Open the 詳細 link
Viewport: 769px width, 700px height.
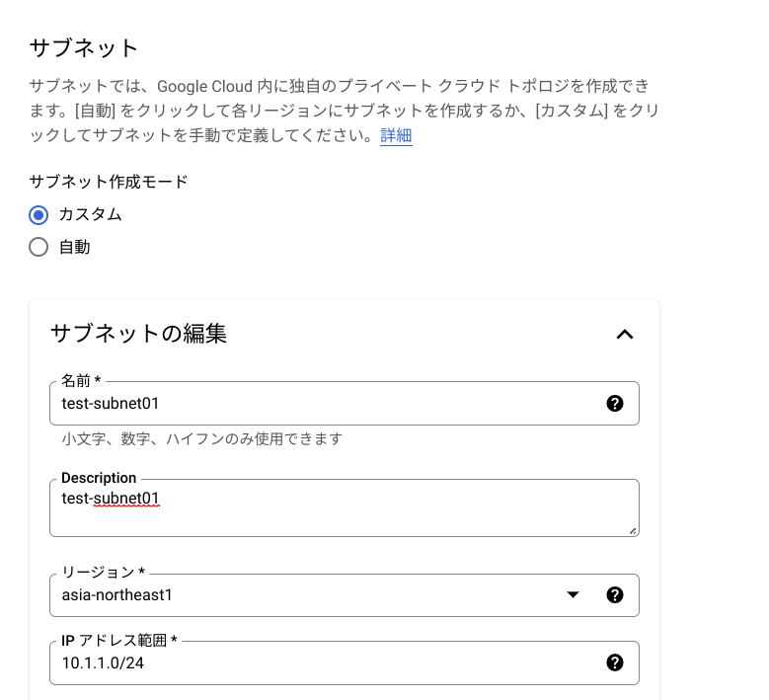coord(396,135)
